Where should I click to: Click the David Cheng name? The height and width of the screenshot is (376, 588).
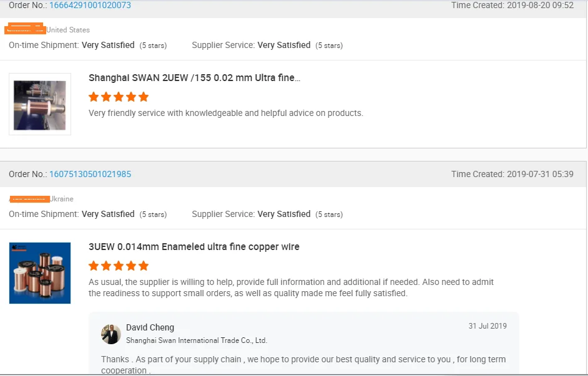point(150,327)
